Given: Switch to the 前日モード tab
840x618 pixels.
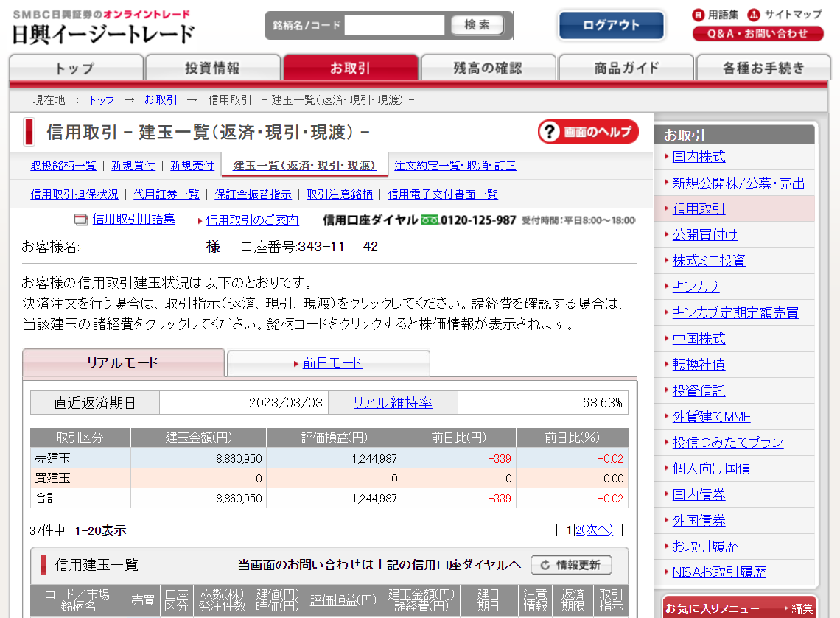Looking at the screenshot, I should tap(332, 363).
